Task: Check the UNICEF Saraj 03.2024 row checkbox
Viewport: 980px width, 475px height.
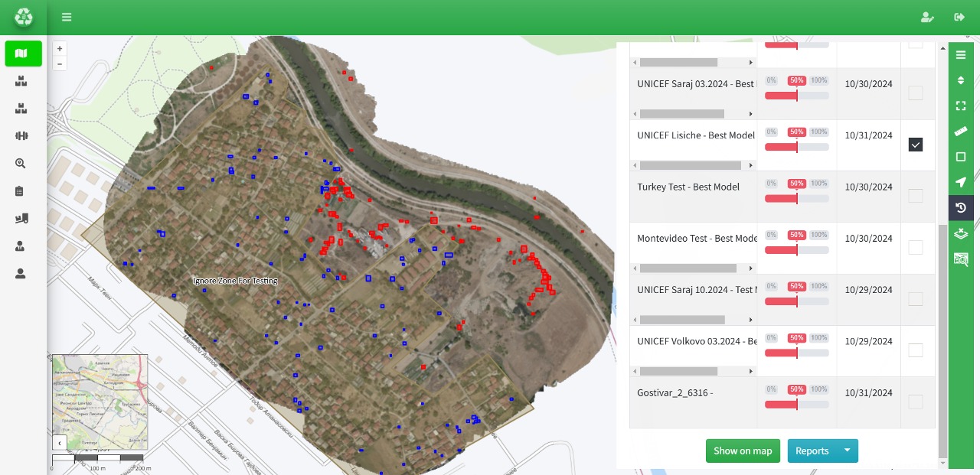Action: 916,93
